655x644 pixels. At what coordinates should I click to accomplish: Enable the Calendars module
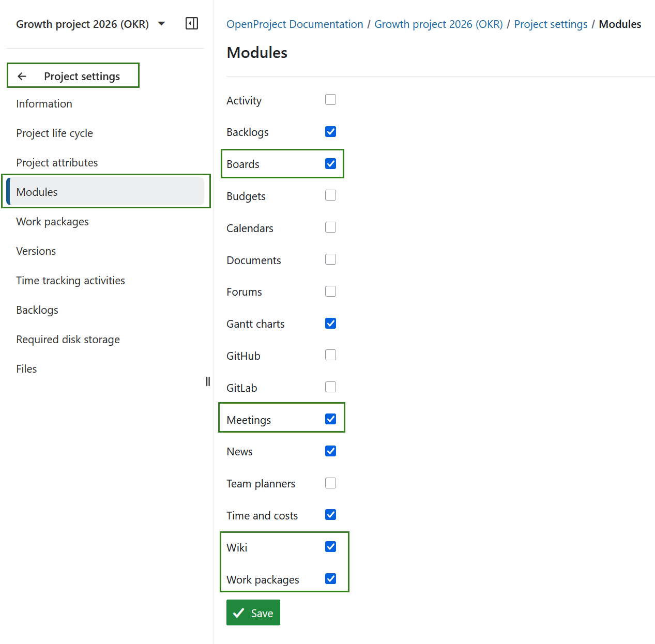(330, 227)
